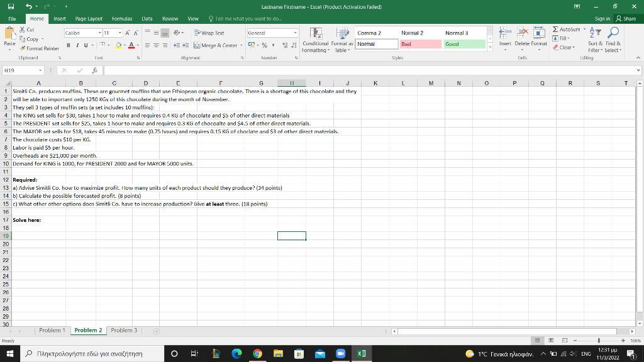Toggle Bold formatting
The height and width of the screenshot is (362, 644).
tap(68, 45)
